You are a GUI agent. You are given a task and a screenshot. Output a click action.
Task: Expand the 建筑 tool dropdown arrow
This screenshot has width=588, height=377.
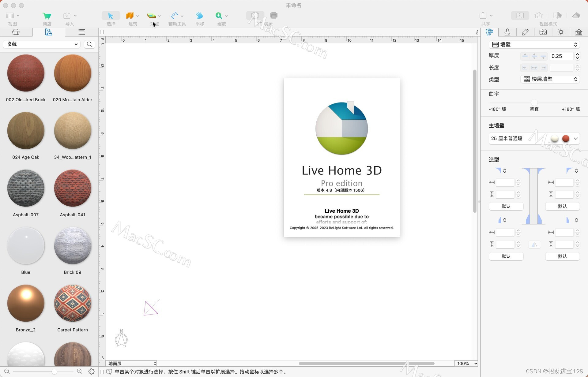pyautogui.click(x=138, y=16)
